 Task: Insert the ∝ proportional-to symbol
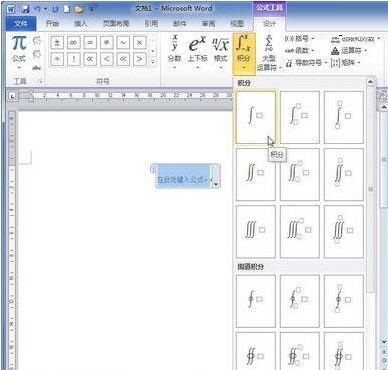click(x=90, y=59)
